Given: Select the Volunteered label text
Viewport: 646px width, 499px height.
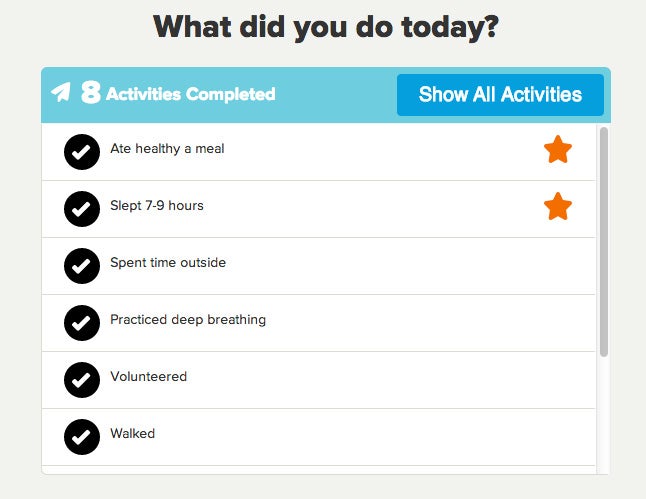Looking at the screenshot, I should 148,376.
